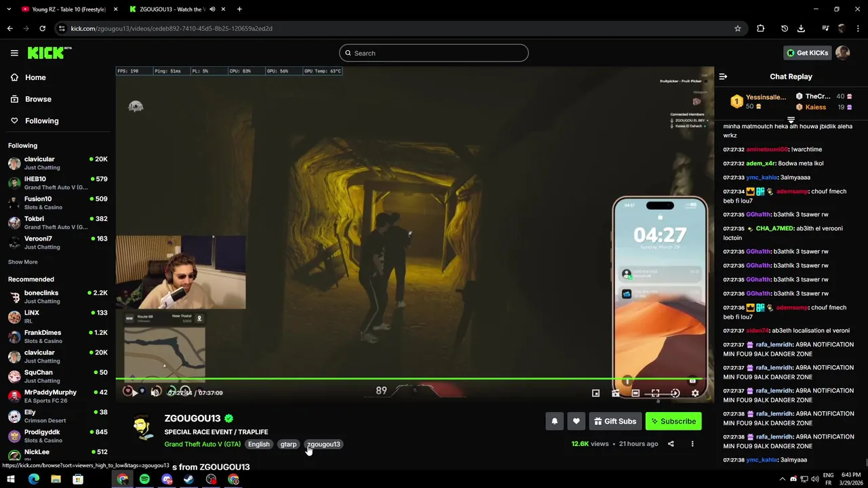Click the address bar URL
The width and height of the screenshot is (868, 488).
tap(172, 28)
